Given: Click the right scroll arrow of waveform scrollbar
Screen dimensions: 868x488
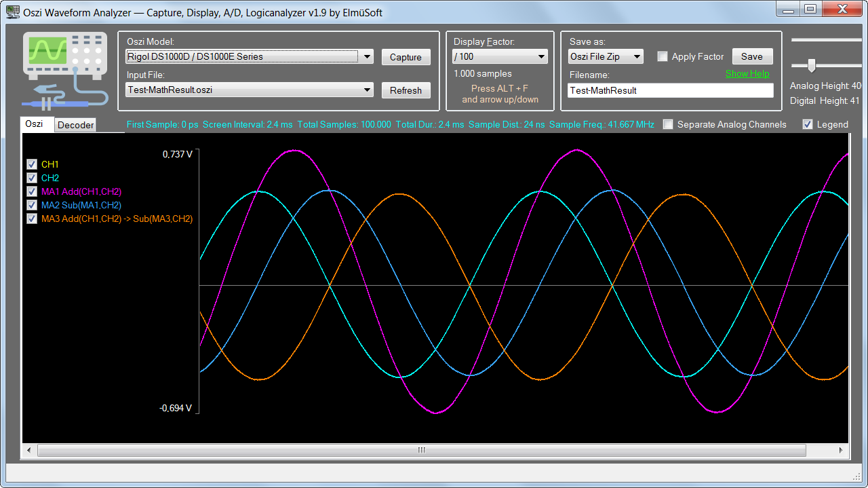Looking at the screenshot, I should [x=841, y=451].
